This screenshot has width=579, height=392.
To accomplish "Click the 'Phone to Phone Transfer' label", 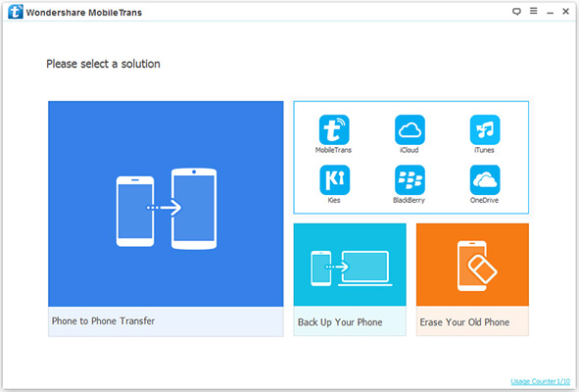I will pyautogui.click(x=103, y=321).
